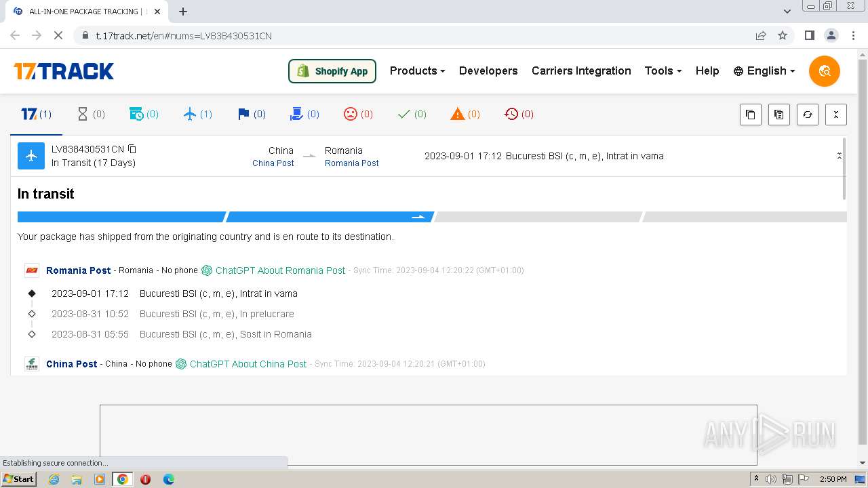The width and height of the screenshot is (868, 488).
Task: Click the page vertical scrollbar
Action: click(x=863, y=251)
